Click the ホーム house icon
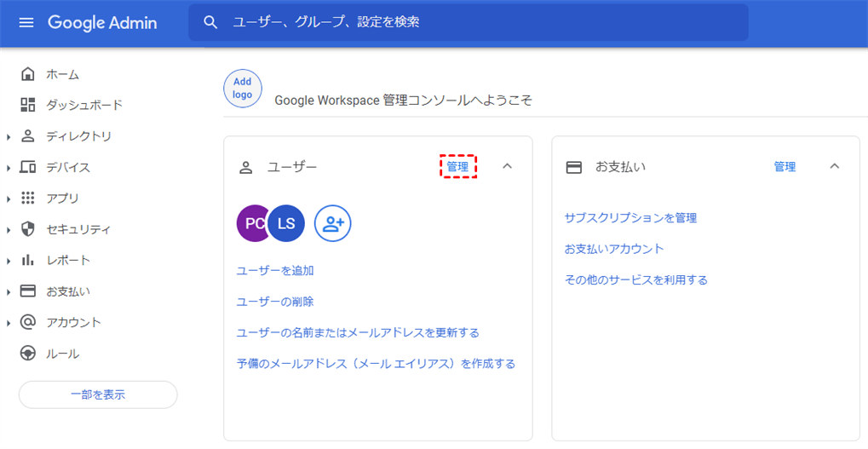This screenshot has height=449, width=868. (x=27, y=73)
